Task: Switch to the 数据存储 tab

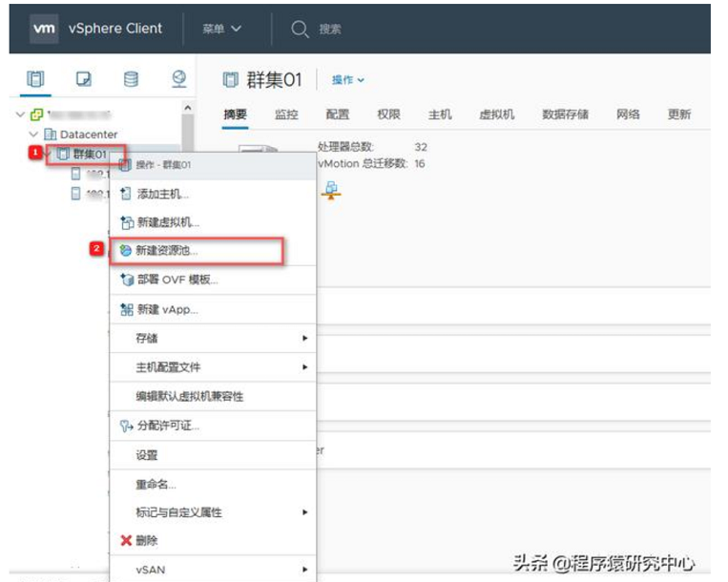Action: point(566,114)
